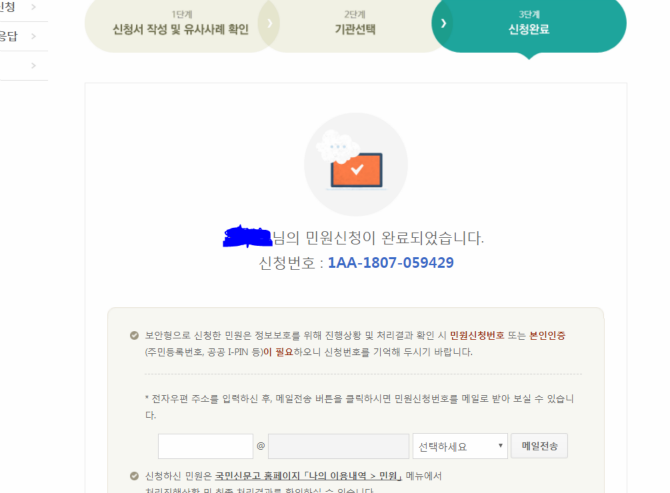Expand the 응답 sidebar chevron
670x493 pixels.
tap(33, 37)
